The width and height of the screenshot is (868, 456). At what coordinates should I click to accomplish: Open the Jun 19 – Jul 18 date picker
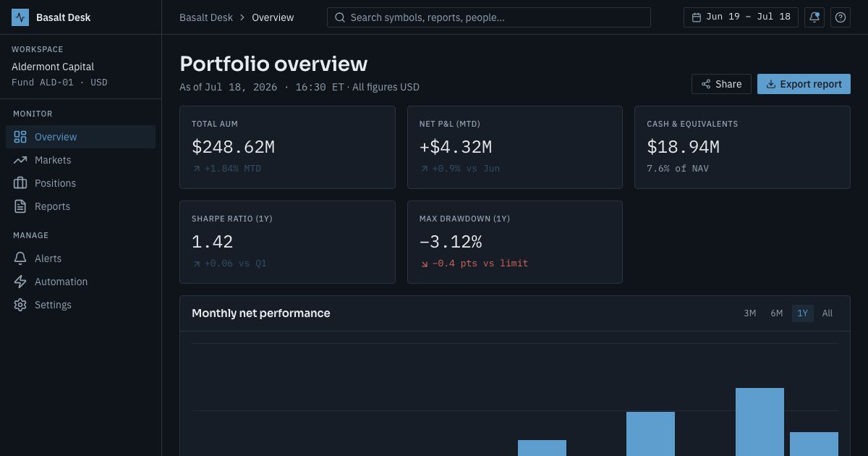[741, 17]
